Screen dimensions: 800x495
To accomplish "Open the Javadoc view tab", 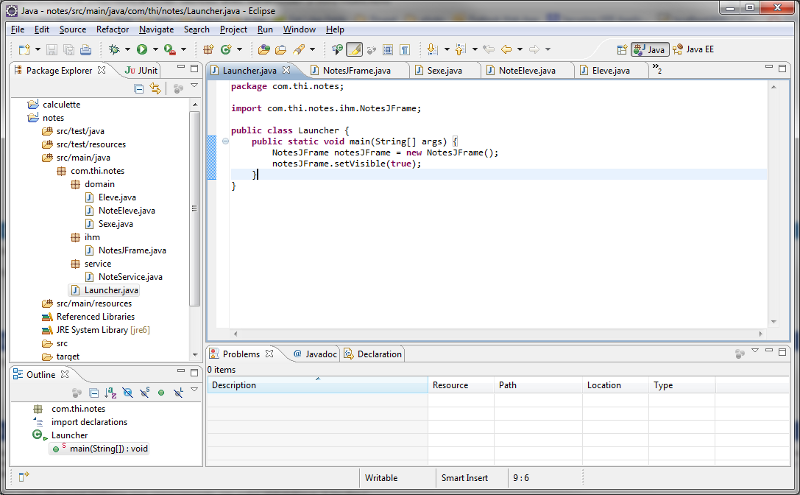I will click(x=320, y=354).
